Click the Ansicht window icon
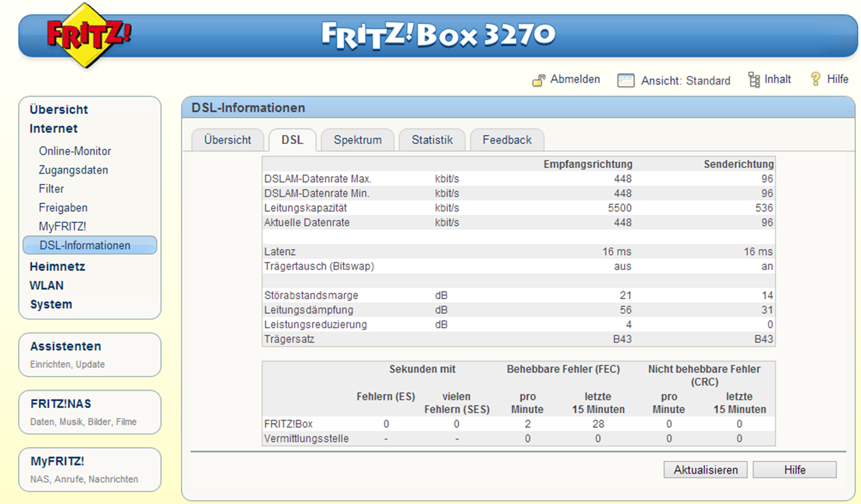The width and height of the screenshot is (861, 504). pos(626,81)
